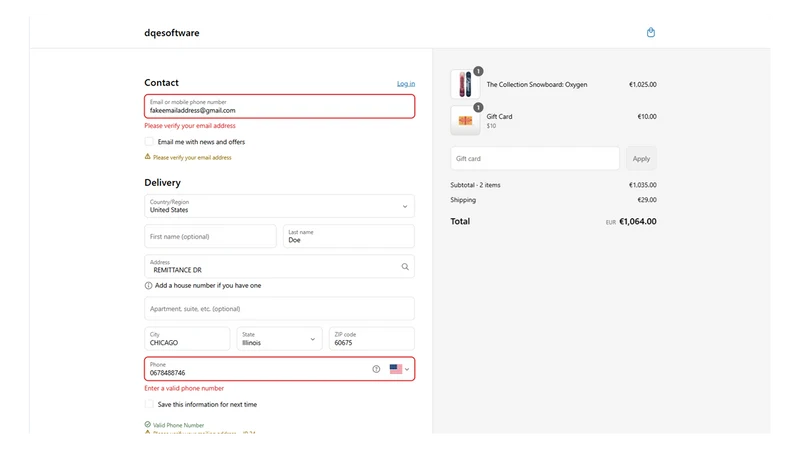800x450 pixels.
Task: Click the Gift card code input field
Action: click(x=535, y=159)
